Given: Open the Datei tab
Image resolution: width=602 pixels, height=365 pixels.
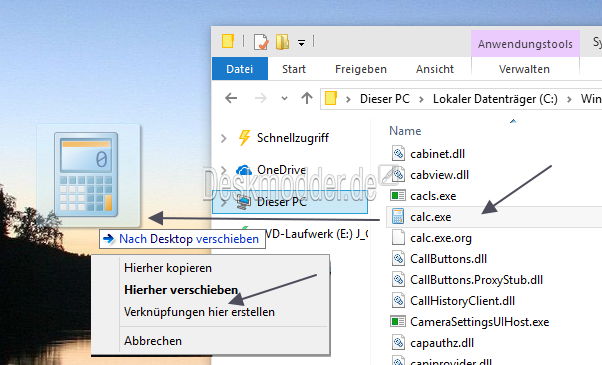Looking at the screenshot, I should pyautogui.click(x=240, y=69).
